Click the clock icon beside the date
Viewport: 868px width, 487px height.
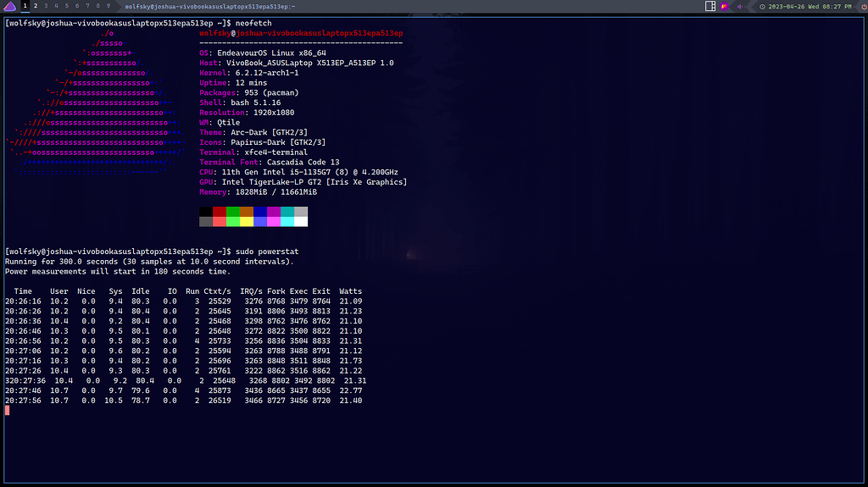762,7
